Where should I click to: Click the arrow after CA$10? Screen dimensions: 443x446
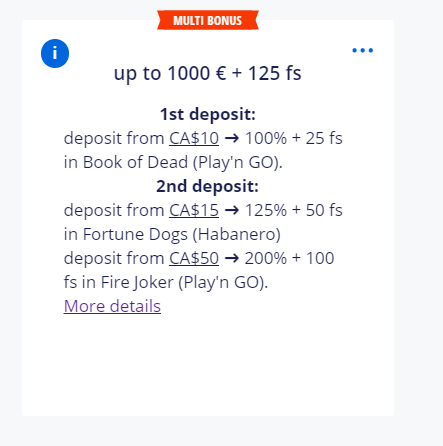232,138
